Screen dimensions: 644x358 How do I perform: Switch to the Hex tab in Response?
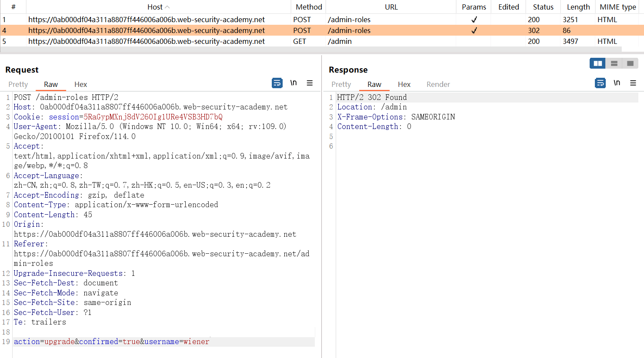point(404,84)
